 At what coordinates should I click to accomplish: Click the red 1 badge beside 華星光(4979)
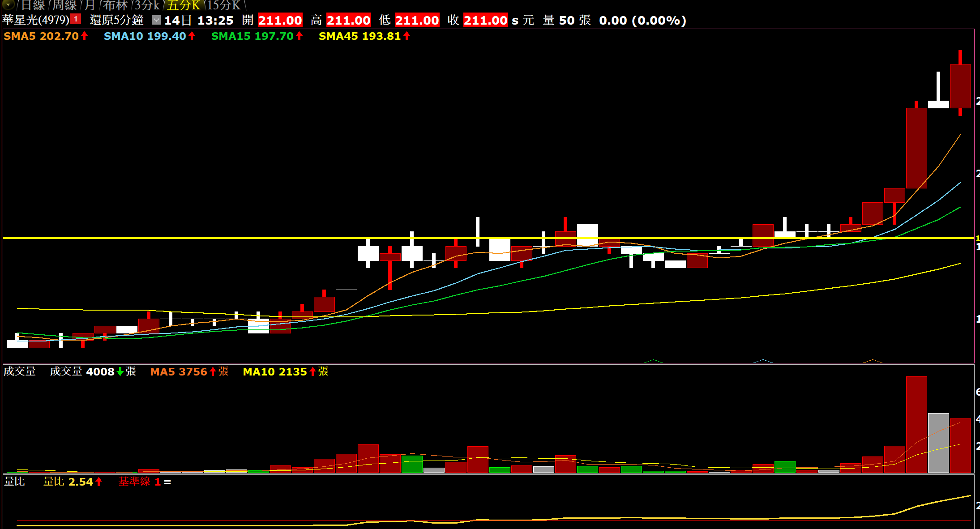76,19
